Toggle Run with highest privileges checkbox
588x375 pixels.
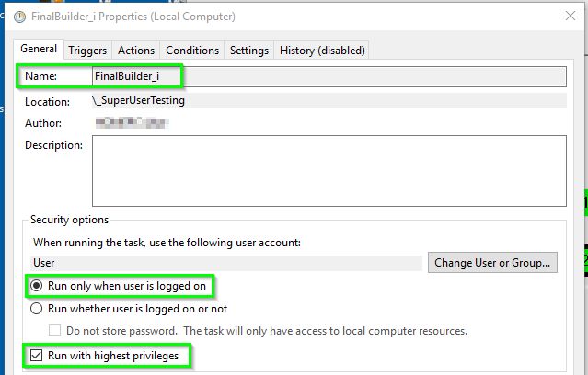[x=37, y=355]
